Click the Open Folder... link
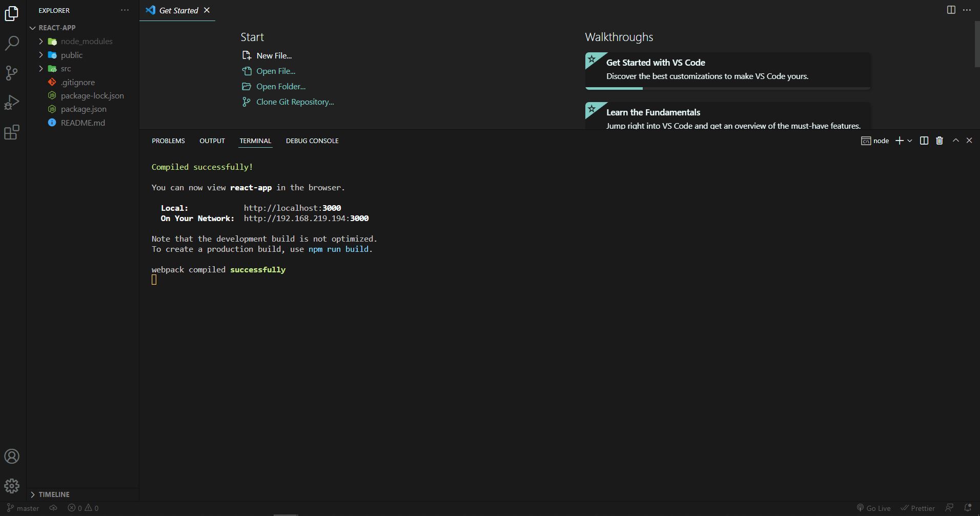 [274, 86]
